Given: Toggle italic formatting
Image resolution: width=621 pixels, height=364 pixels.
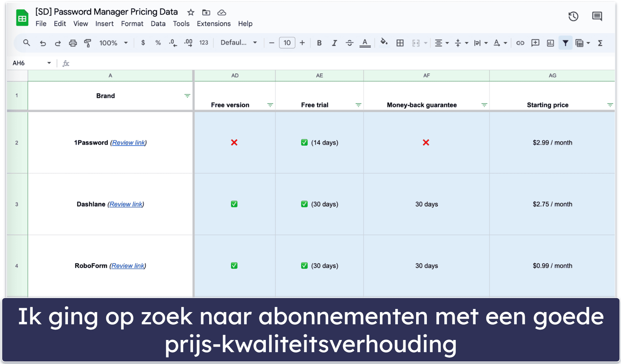Looking at the screenshot, I should pos(334,43).
